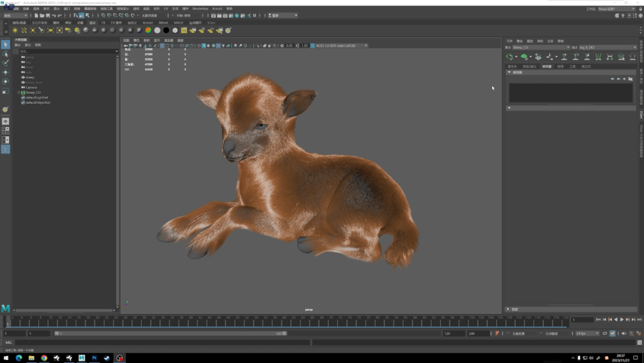Viewport: 644px width, 363px height.
Task: Click the Chrome icon in Windows taskbar
Action: pyautogui.click(x=44, y=358)
